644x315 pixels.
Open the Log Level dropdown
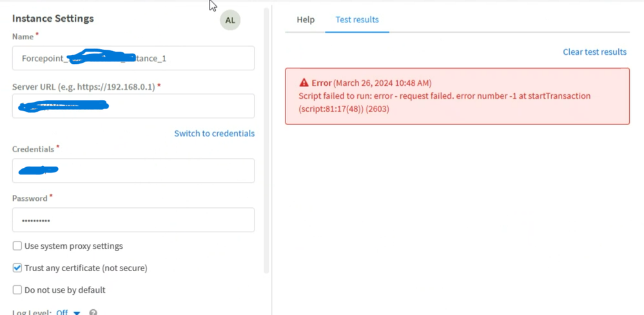[68, 312]
